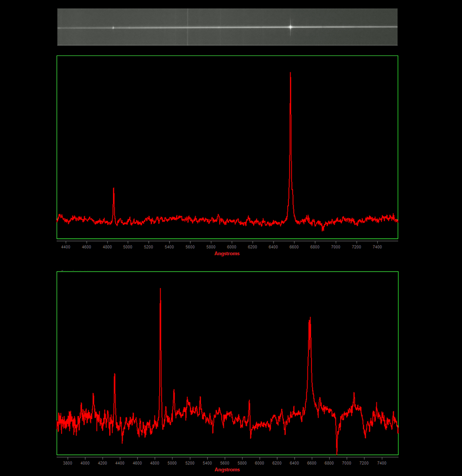Click the brightest spot in the spectrum strip image

291,26
